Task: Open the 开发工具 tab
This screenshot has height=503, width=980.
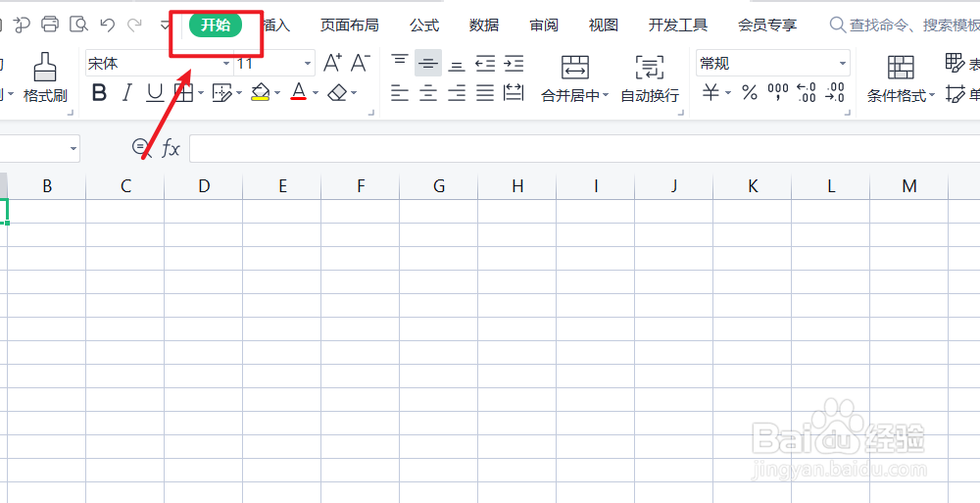Action: (677, 25)
